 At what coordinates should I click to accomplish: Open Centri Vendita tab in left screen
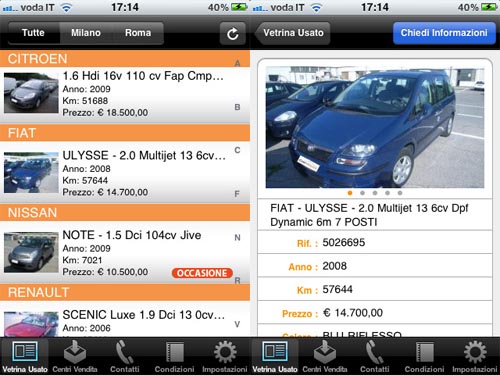pyautogui.click(x=75, y=356)
